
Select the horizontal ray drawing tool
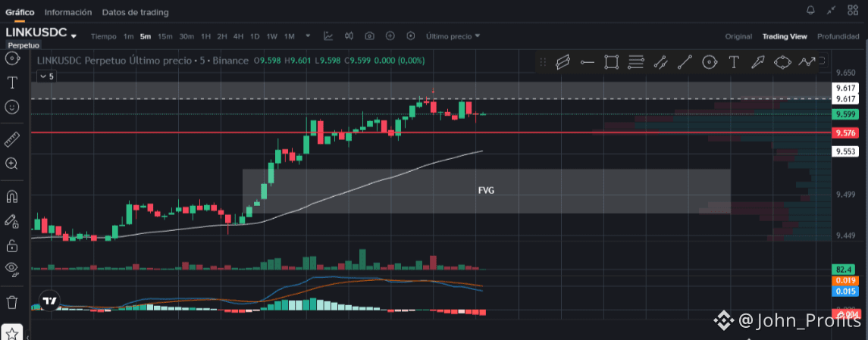coord(588,62)
